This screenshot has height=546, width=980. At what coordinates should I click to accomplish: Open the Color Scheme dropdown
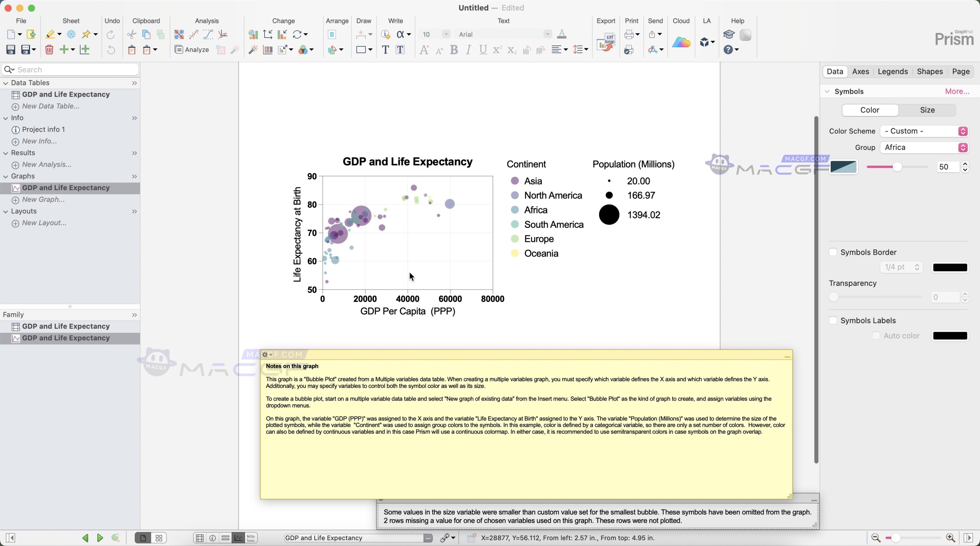click(924, 131)
